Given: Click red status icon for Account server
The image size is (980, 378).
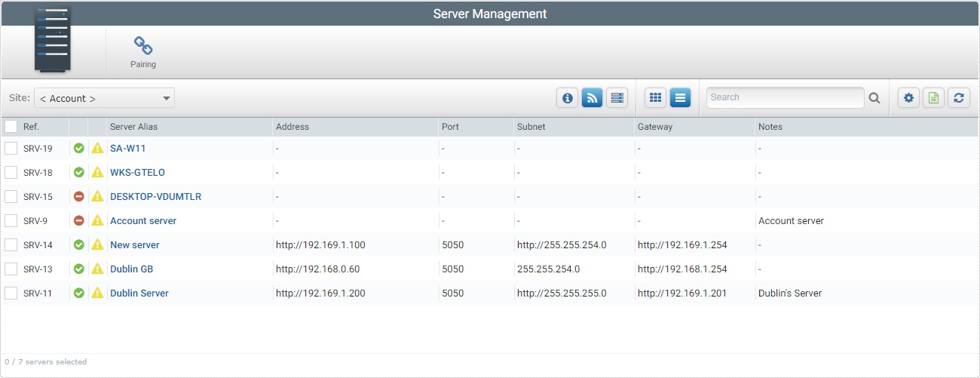Looking at the screenshot, I should (78, 220).
